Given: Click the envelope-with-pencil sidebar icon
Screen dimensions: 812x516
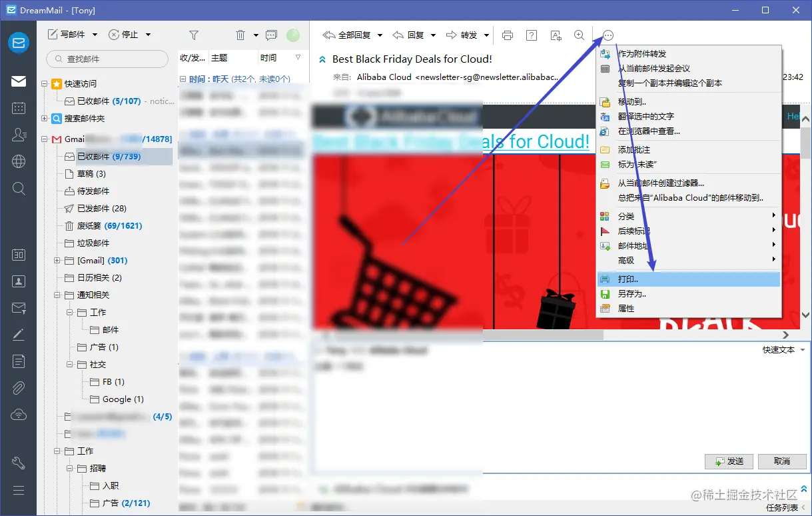Looking at the screenshot, I should click(19, 308).
